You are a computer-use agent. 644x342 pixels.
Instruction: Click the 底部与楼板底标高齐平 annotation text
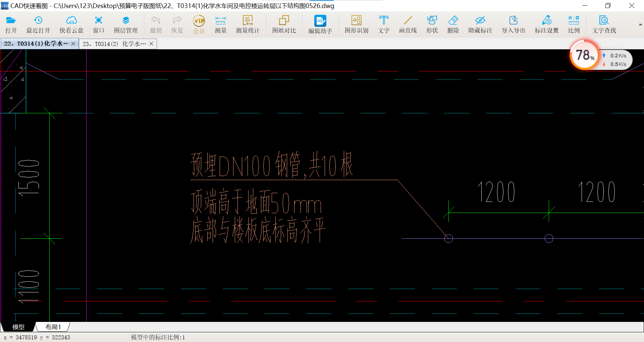tap(258, 230)
